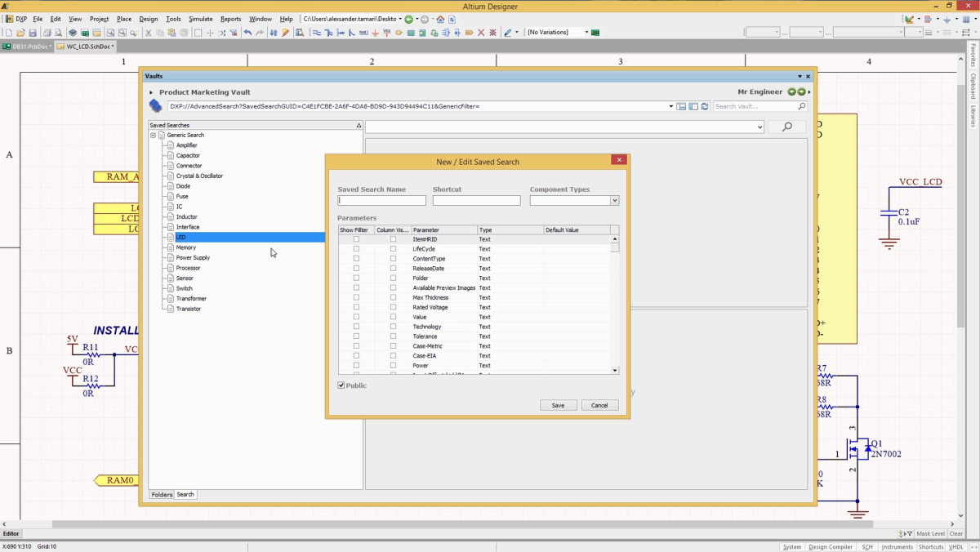
Task: Click the Open document toolbar icon
Action: (x=20, y=33)
